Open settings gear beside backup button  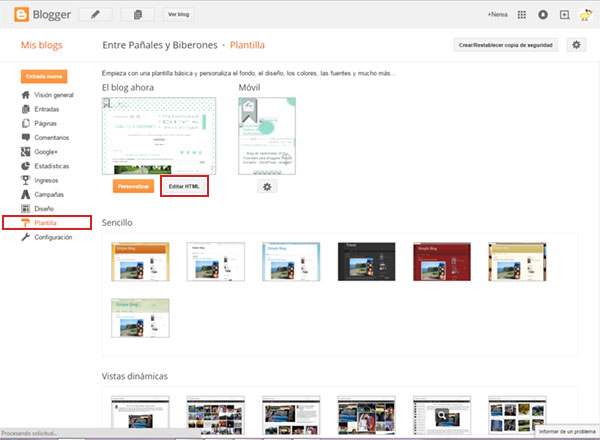coord(576,45)
